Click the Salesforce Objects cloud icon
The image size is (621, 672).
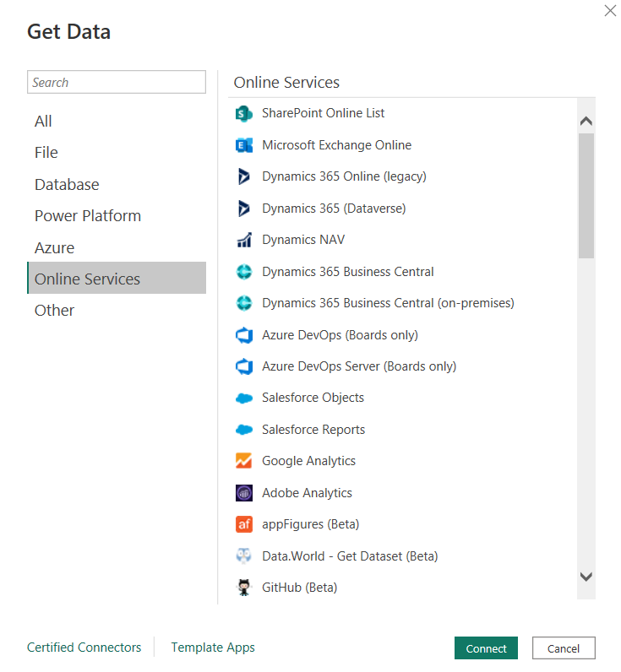(244, 398)
